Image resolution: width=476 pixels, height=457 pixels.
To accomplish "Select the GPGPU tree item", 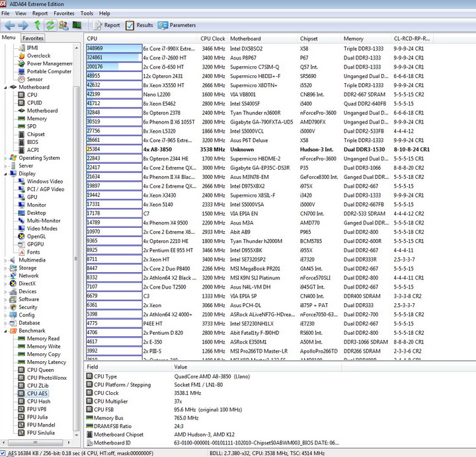I will [31, 244].
